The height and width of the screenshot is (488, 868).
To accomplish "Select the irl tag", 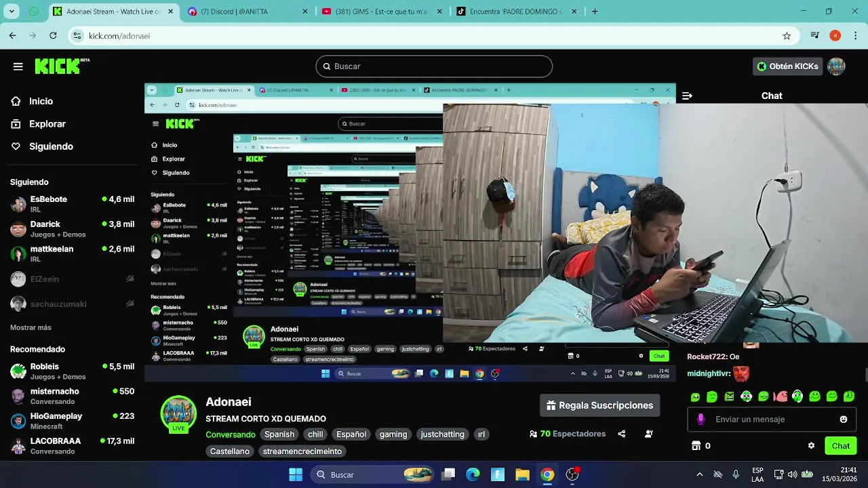I will pyautogui.click(x=481, y=434).
